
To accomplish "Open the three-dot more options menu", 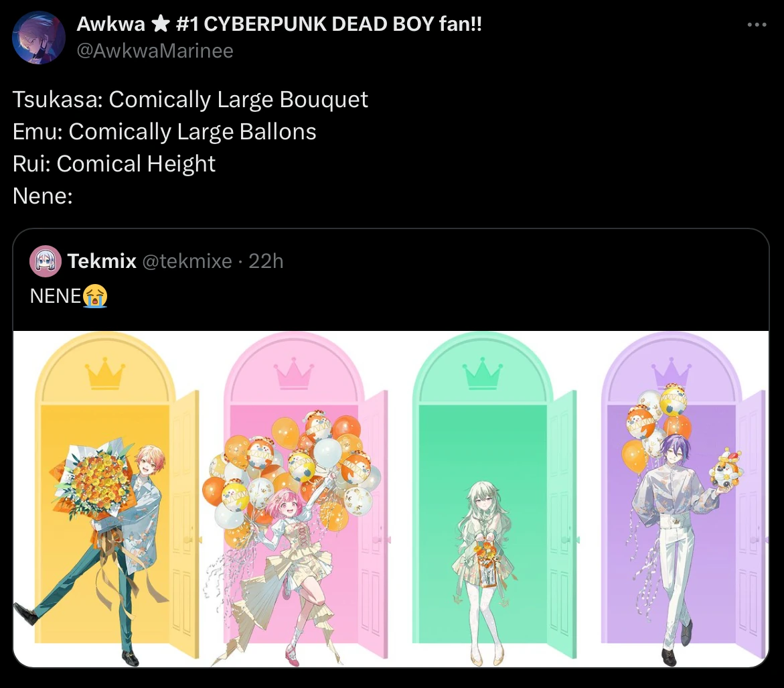I will tap(756, 25).
